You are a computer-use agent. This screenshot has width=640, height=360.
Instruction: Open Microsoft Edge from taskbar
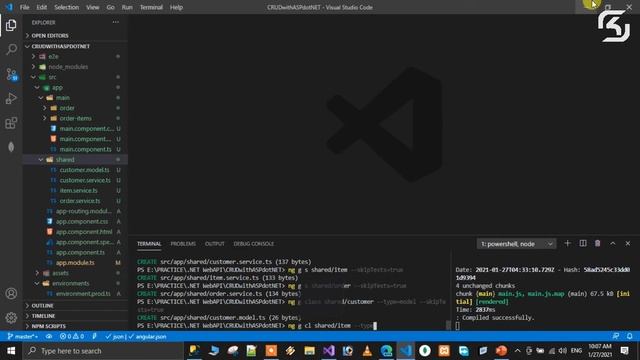pos(386,351)
